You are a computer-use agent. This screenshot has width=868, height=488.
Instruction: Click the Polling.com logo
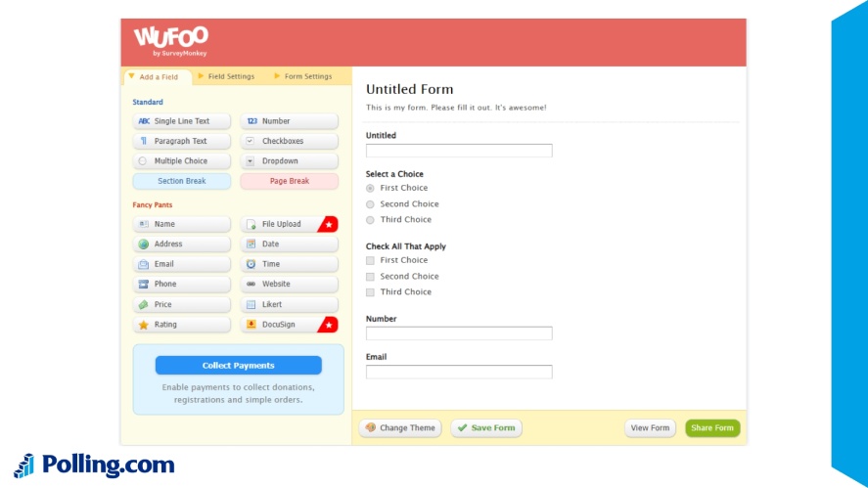click(94, 466)
